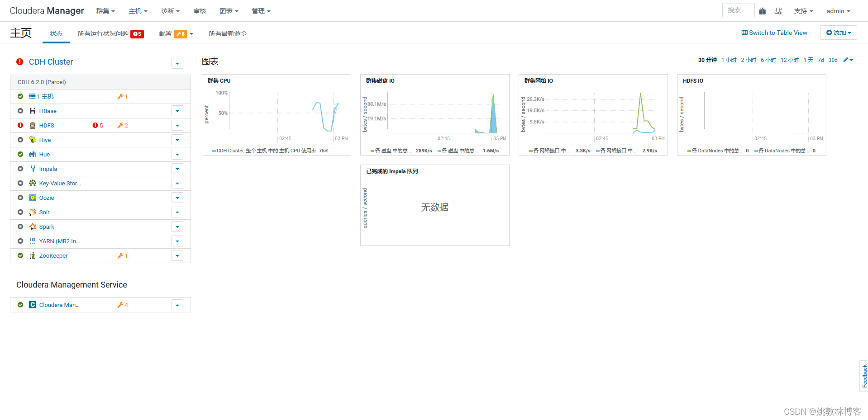
Task: Click the Cloudera Management Service logo icon
Action: pyautogui.click(x=33, y=305)
